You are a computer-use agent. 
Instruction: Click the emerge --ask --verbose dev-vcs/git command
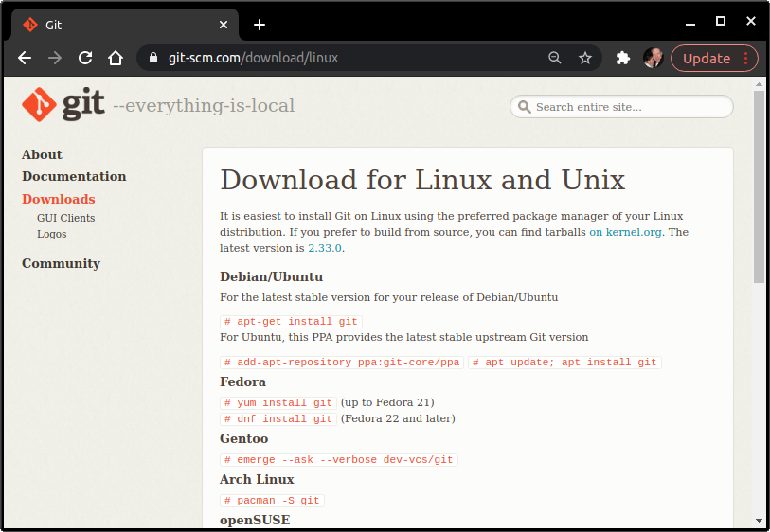339,460
